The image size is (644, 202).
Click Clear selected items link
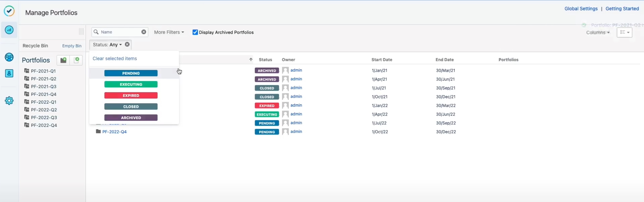tap(115, 58)
